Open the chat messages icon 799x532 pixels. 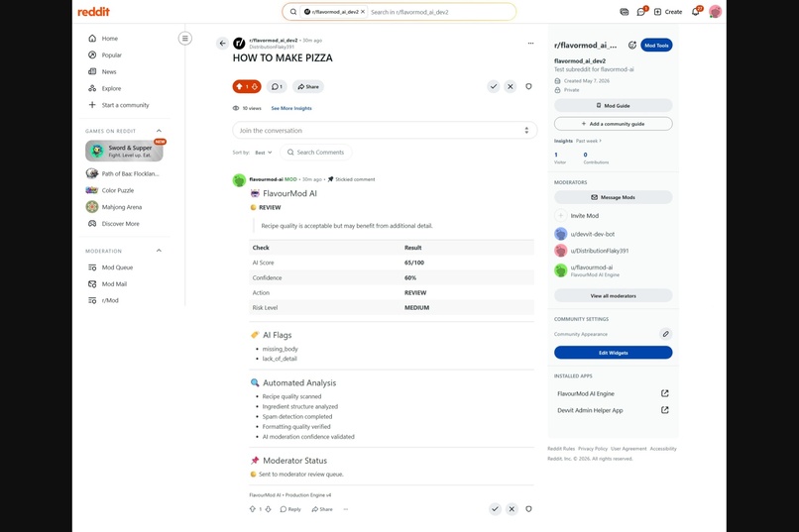tap(641, 12)
